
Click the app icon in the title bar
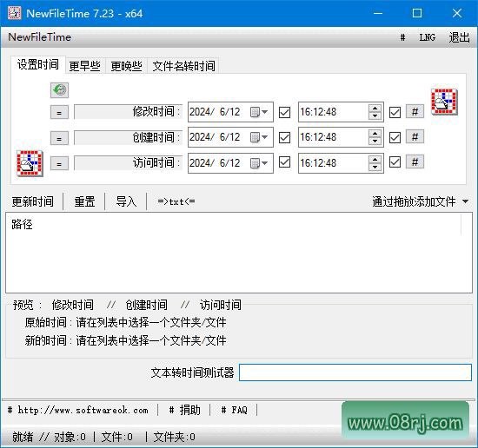pos(14,13)
